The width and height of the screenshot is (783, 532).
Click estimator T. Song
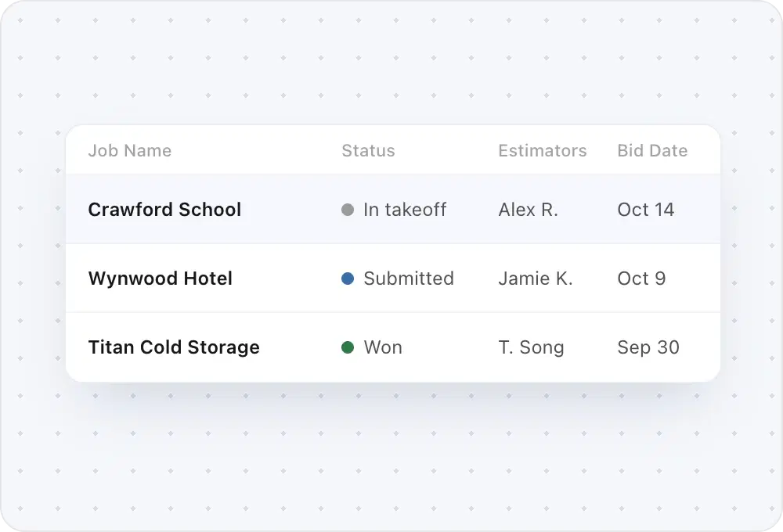point(532,347)
